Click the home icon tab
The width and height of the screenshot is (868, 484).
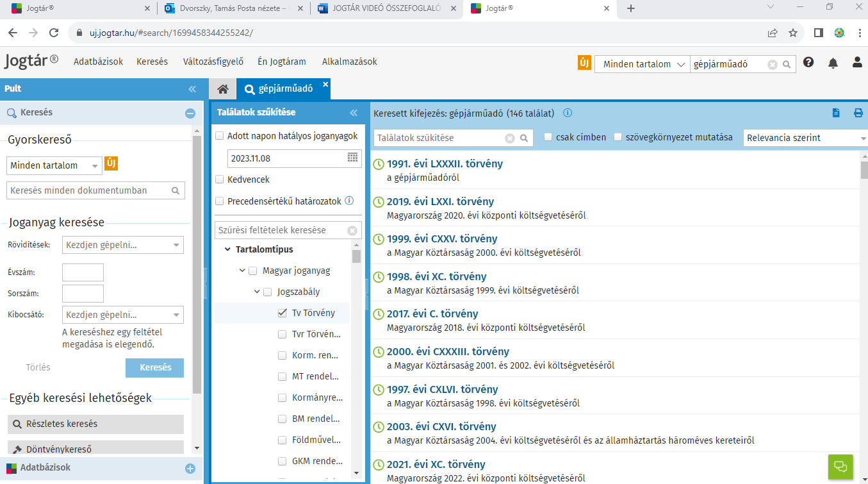222,89
